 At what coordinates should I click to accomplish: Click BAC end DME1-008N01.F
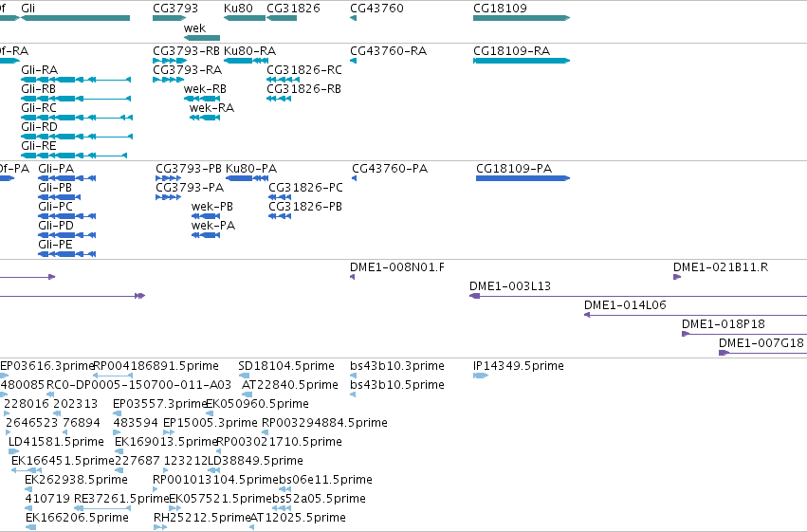click(352, 277)
